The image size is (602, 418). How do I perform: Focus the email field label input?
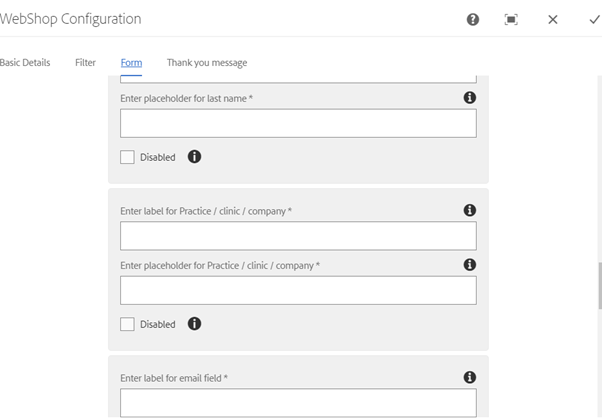pos(298,403)
